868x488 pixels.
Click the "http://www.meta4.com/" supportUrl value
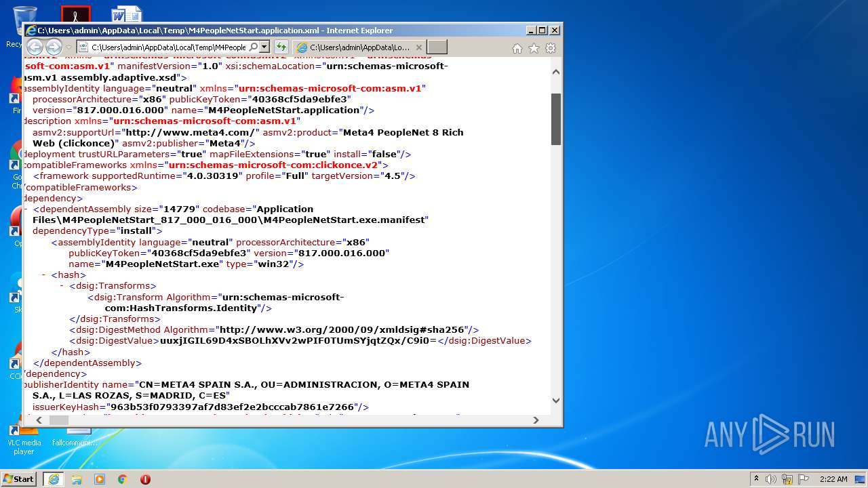click(189, 132)
